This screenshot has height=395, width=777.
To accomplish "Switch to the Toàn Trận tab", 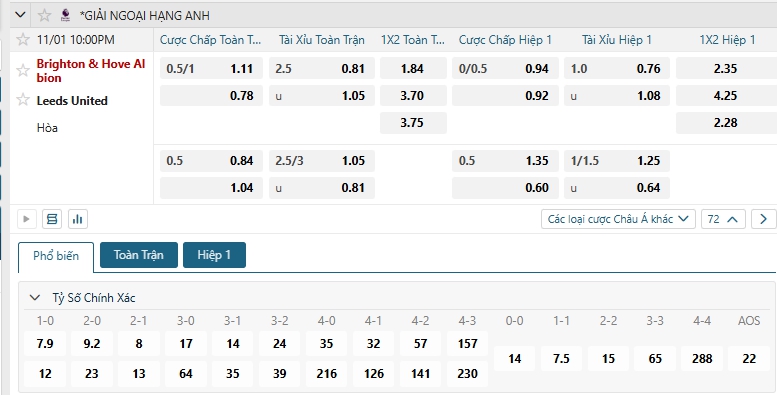I will [x=139, y=255].
